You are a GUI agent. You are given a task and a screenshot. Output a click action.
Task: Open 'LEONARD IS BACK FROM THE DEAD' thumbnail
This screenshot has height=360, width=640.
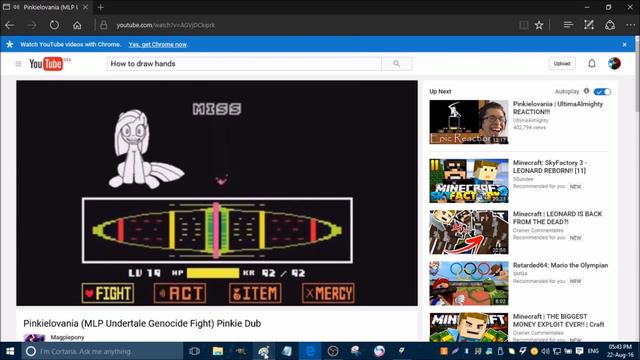coord(469,232)
